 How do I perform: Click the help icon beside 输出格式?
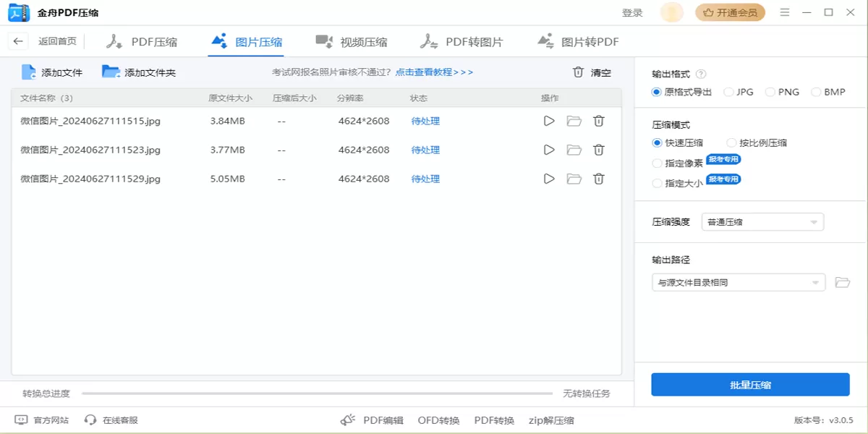700,74
